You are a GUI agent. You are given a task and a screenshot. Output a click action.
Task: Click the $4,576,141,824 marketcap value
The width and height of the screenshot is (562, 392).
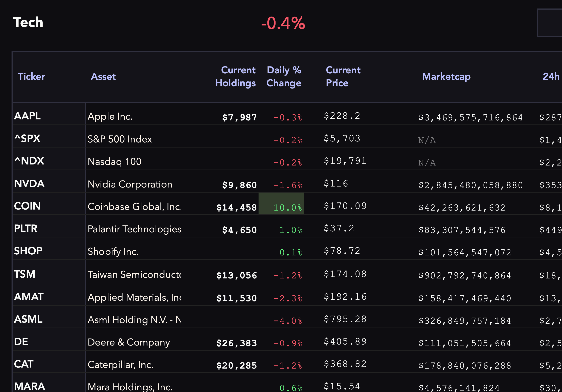459,388
